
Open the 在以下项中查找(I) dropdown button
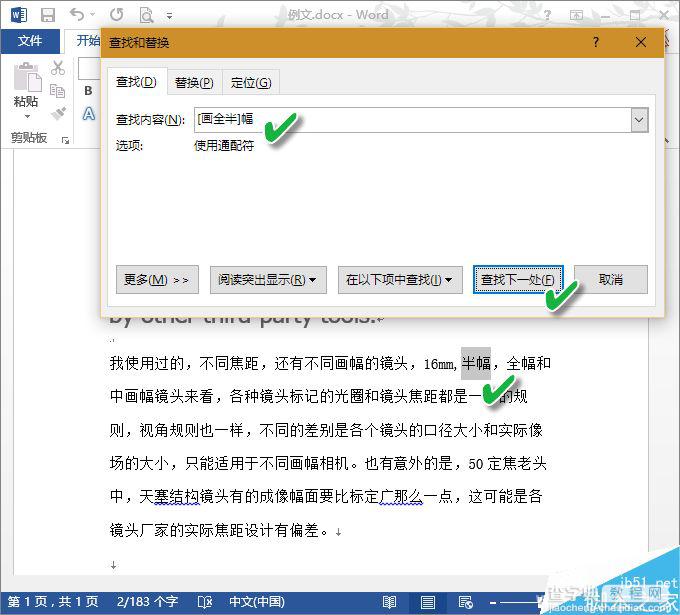[400, 280]
